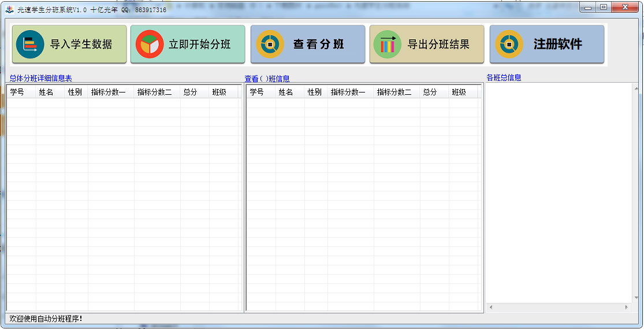Click the pie chart icon to start class division

tap(150, 45)
